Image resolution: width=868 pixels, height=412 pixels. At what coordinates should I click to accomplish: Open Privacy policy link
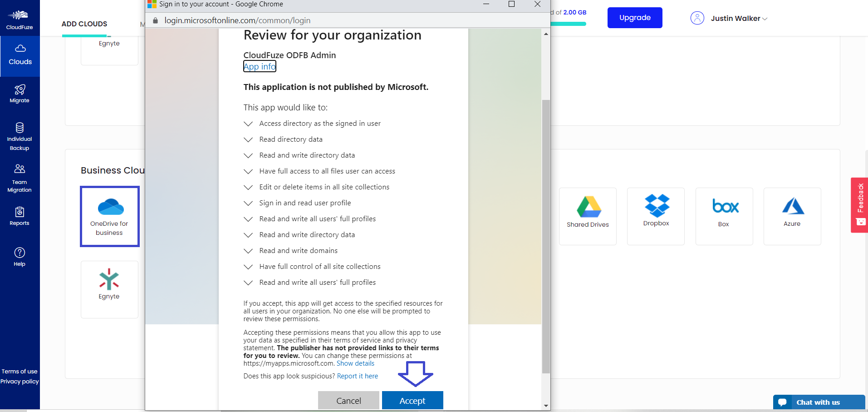click(20, 382)
